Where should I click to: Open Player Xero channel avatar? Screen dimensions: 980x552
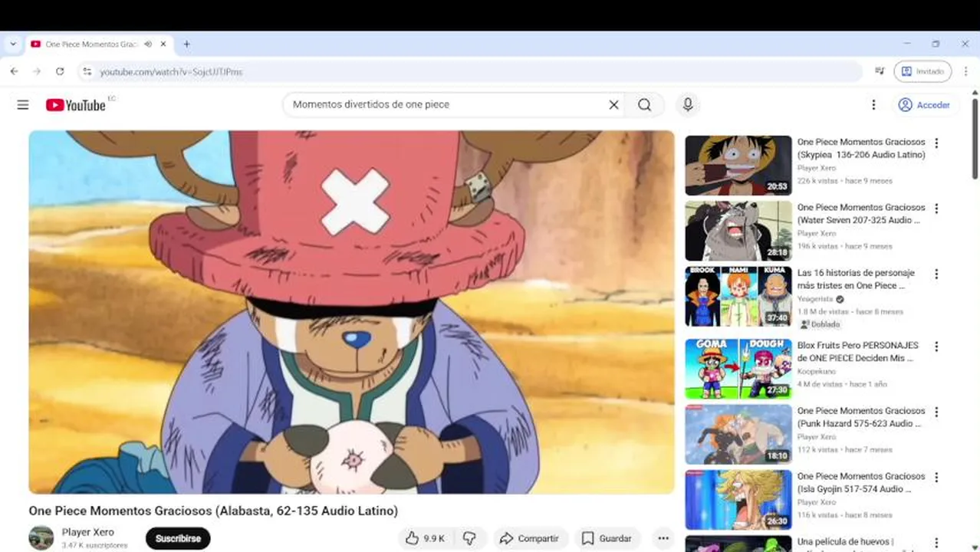pyautogui.click(x=41, y=538)
